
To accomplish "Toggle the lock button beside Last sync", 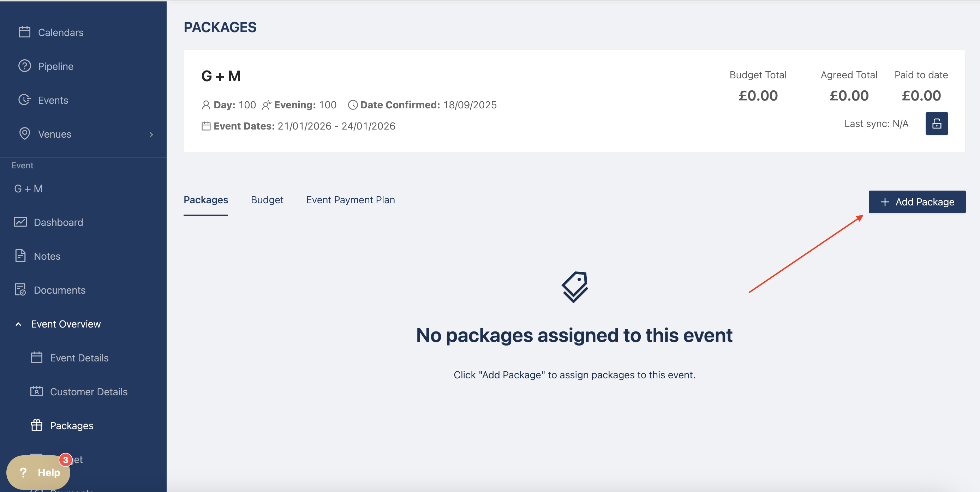I will [936, 124].
